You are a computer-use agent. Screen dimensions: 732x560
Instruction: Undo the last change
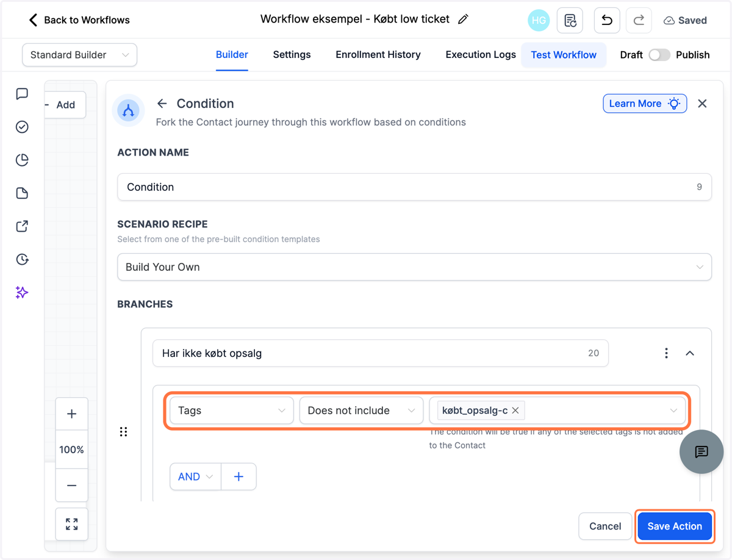(x=607, y=21)
